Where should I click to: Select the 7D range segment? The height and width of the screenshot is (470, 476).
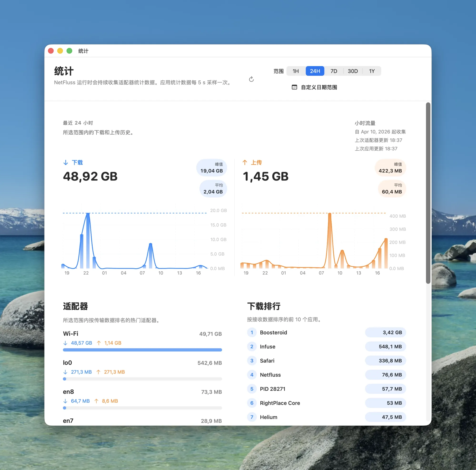(x=334, y=71)
